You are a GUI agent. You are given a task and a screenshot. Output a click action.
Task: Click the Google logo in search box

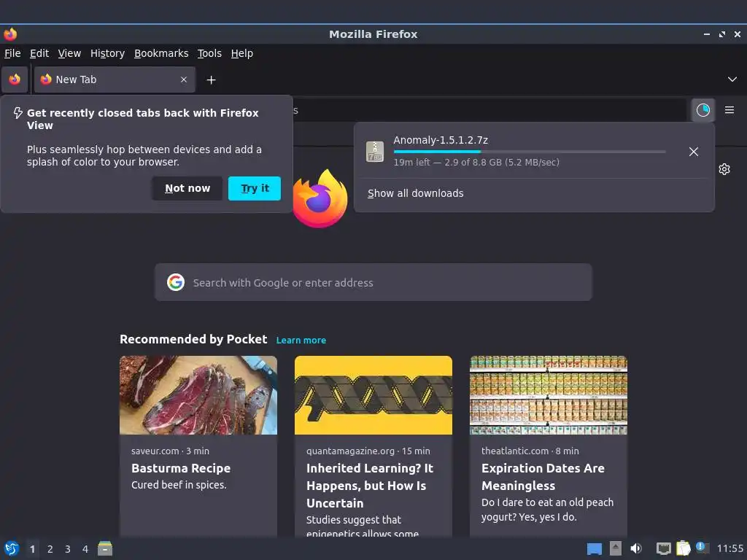(176, 282)
